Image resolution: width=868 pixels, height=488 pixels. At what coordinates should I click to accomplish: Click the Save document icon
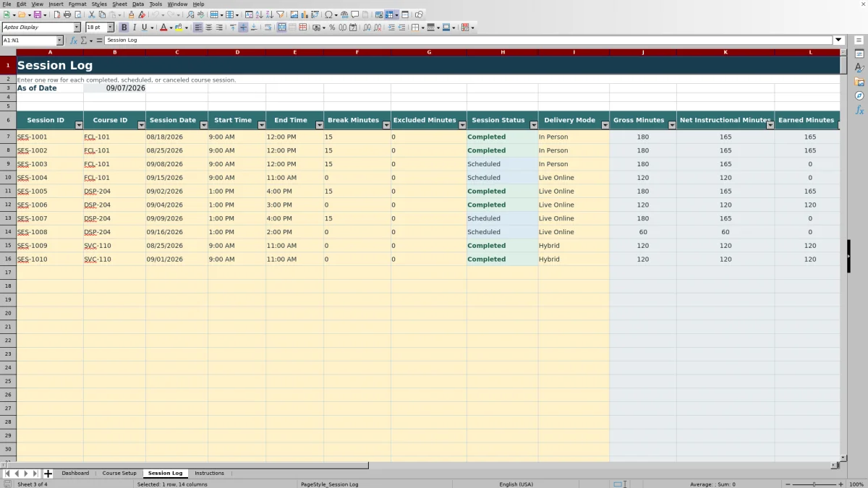(36, 14)
